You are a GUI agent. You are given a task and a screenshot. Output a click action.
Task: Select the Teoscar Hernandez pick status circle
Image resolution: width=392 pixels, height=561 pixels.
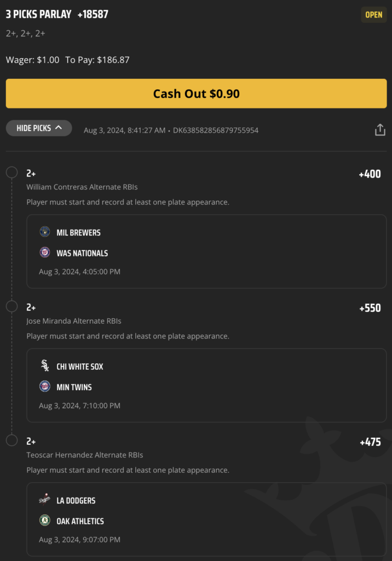12,440
